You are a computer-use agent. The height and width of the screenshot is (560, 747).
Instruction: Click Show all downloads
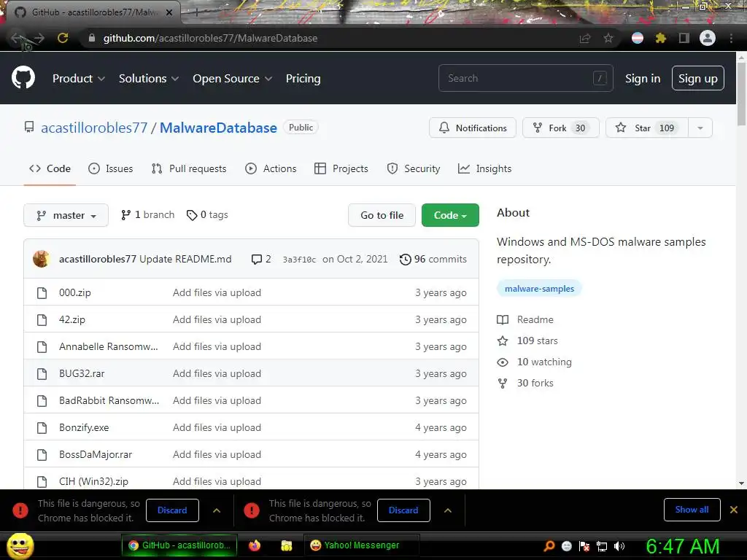click(x=692, y=510)
